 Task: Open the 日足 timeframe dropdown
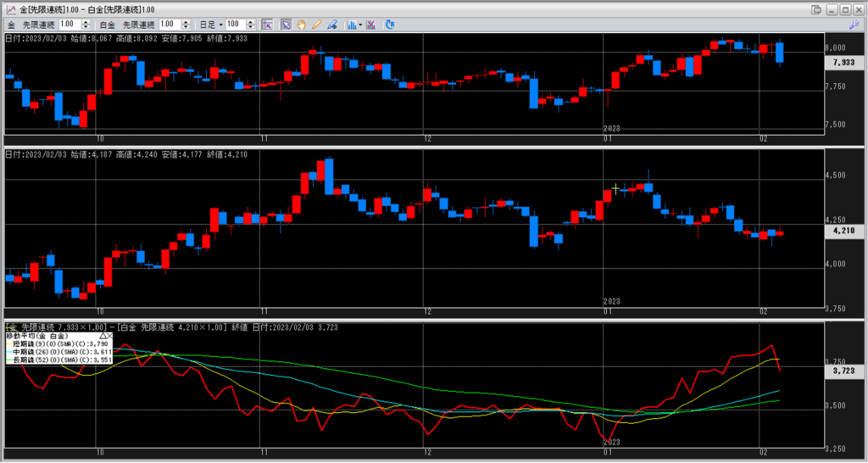[211, 25]
